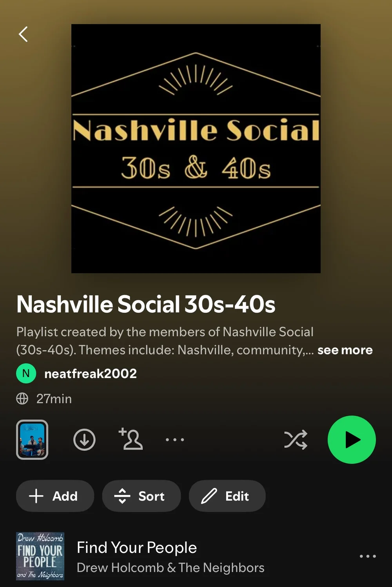Tap the Edit playlist button
The height and width of the screenshot is (587, 392).
click(227, 496)
